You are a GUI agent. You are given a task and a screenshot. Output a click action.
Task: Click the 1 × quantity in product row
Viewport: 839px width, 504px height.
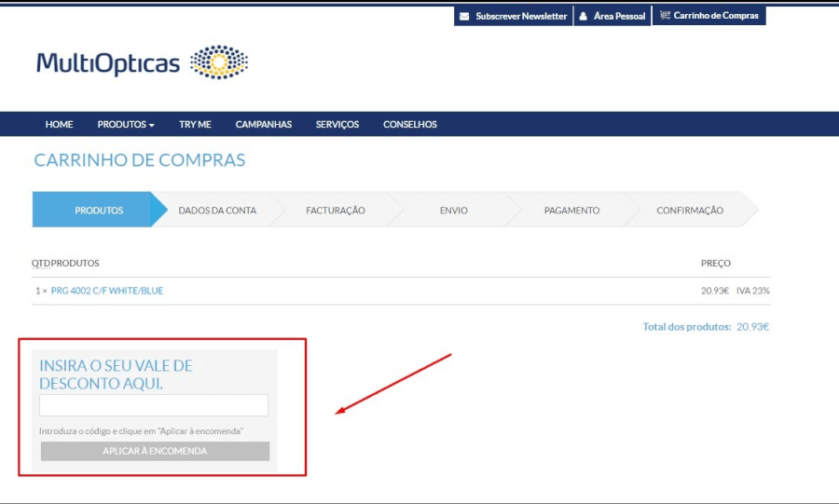[x=41, y=291]
